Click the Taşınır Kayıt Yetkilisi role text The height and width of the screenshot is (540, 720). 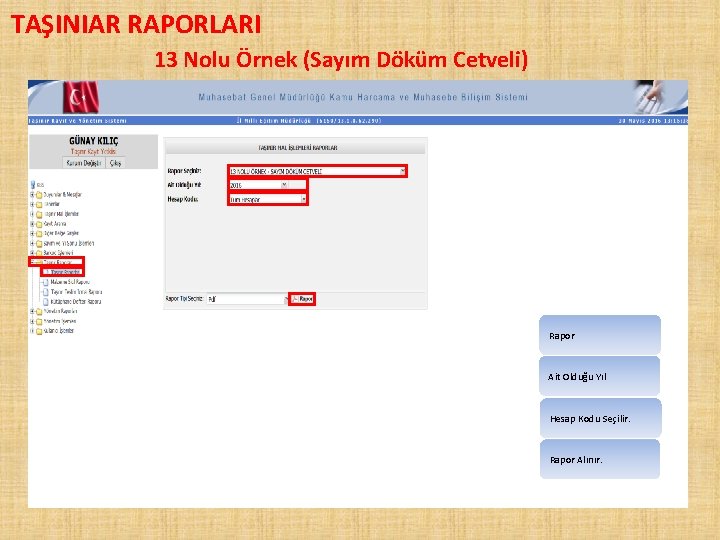pyautogui.click(x=93, y=152)
